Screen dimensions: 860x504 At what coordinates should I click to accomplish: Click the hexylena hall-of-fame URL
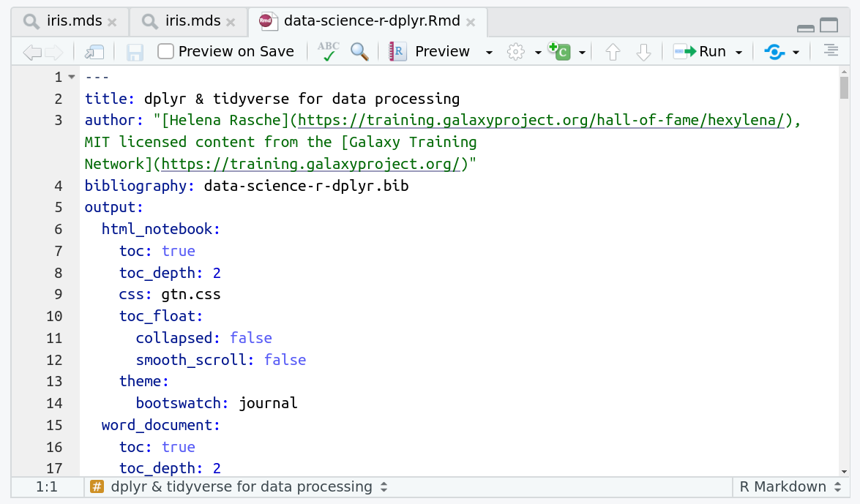(x=542, y=120)
